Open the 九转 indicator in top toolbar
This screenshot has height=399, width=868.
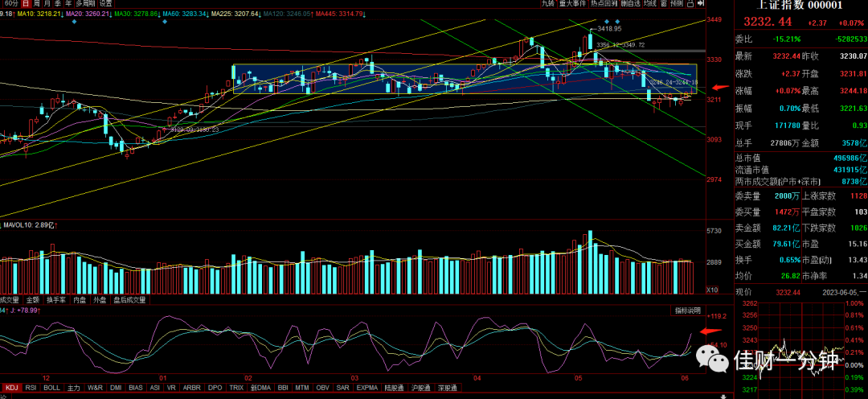[x=549, y=3]
